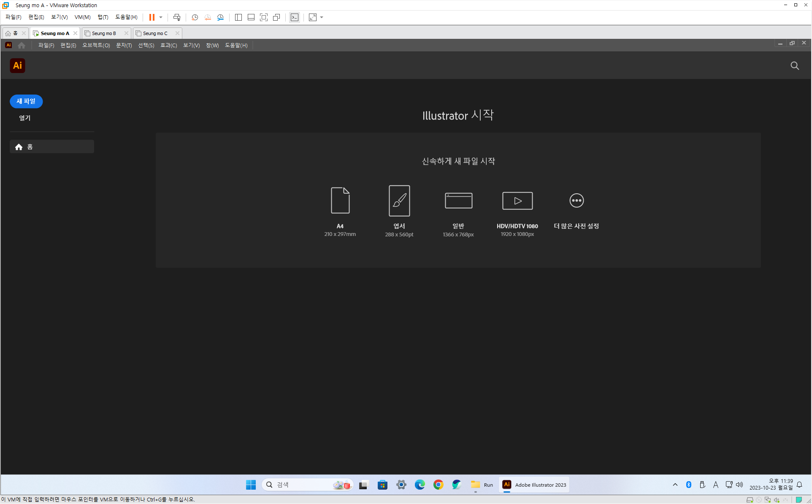Pick the HDV/HDTV 1080 video preset
Screen dimensions: 812x504
(x=517, y=201)
